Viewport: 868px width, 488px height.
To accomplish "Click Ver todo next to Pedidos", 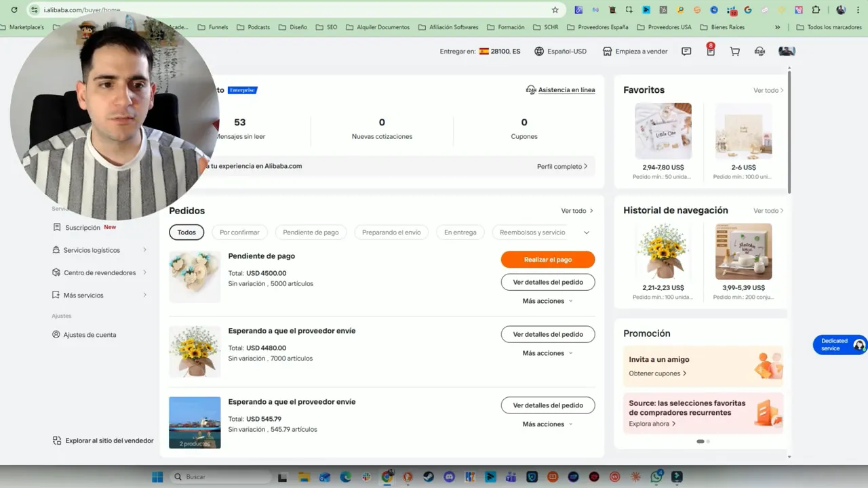I will point(577,211).
